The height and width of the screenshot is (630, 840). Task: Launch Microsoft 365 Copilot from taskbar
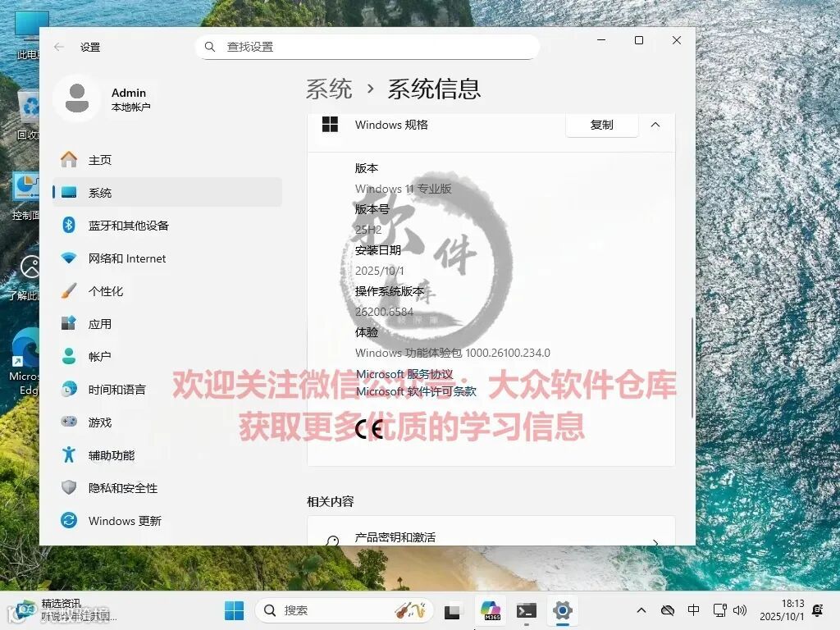tap(491, 610)
